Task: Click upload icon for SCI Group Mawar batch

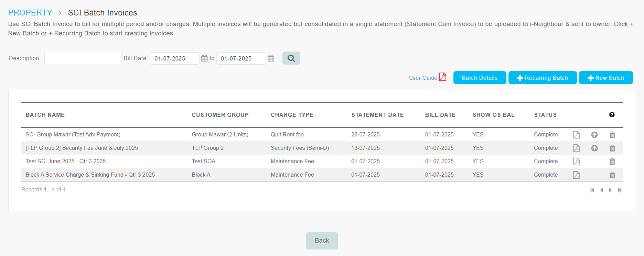Action: [x=594, y=135]
